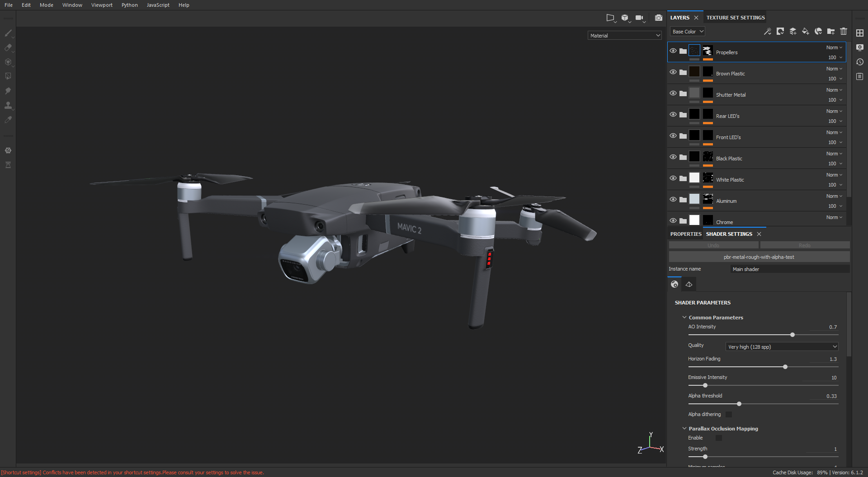The width and height of the screenshot is (868, 477).
Task: Open the Viewport menu
Action: (x=102, y=5)
